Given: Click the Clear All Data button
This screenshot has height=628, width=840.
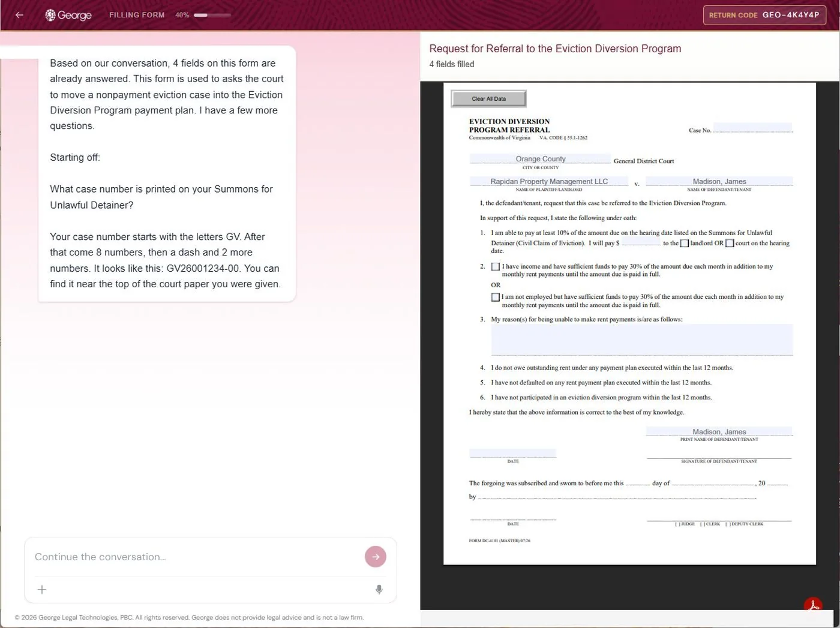Looking at the screenshot, I should coord(488,99).
